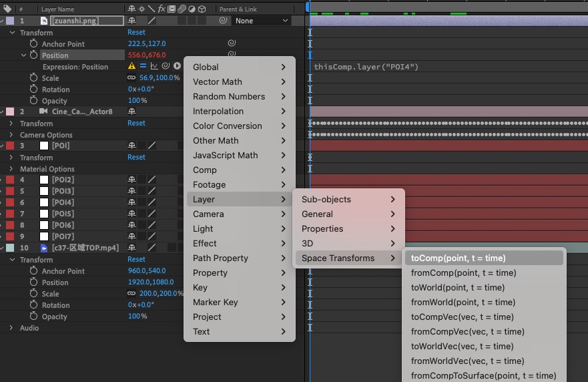Click the expression pick whip spiral icon
Image resolution: width=588 pixels, height=382 pixels.
coord(166,66)
